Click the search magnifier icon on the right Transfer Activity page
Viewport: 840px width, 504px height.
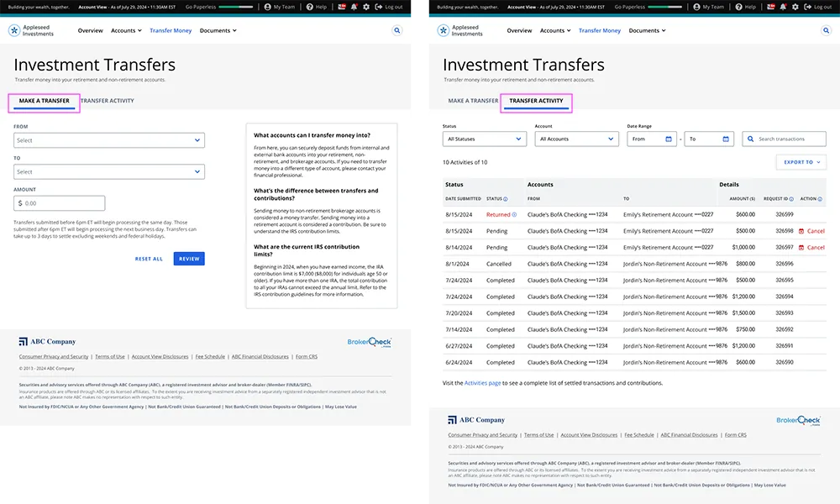826,30
